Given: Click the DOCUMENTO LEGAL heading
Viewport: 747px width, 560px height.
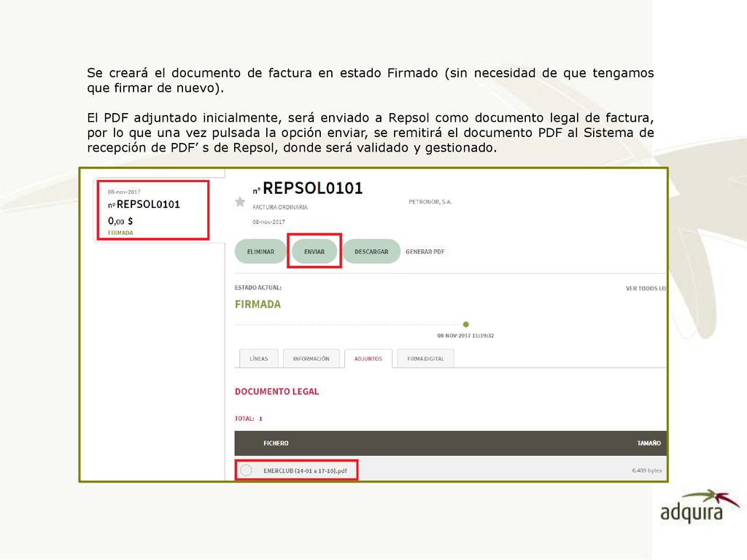Looking at the screenshot, I should (x=276, y=392).
